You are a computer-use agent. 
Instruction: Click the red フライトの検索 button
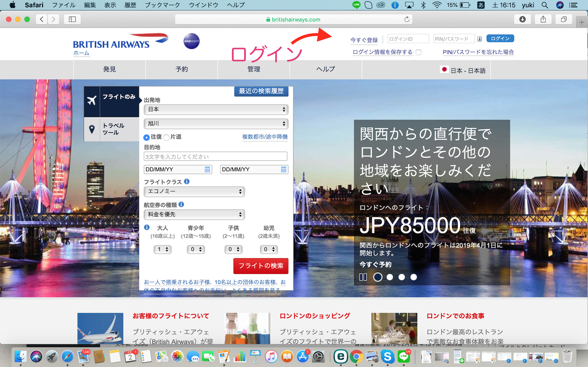click(x=261, y=266)
